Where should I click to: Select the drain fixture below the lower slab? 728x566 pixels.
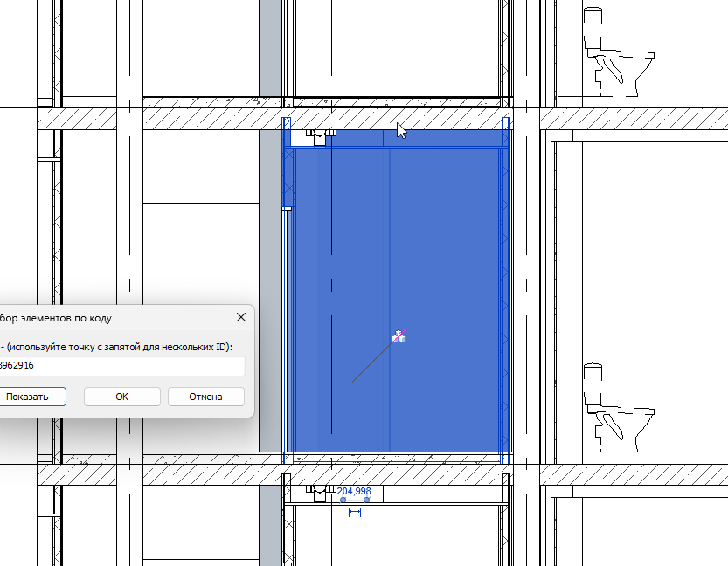321,494
